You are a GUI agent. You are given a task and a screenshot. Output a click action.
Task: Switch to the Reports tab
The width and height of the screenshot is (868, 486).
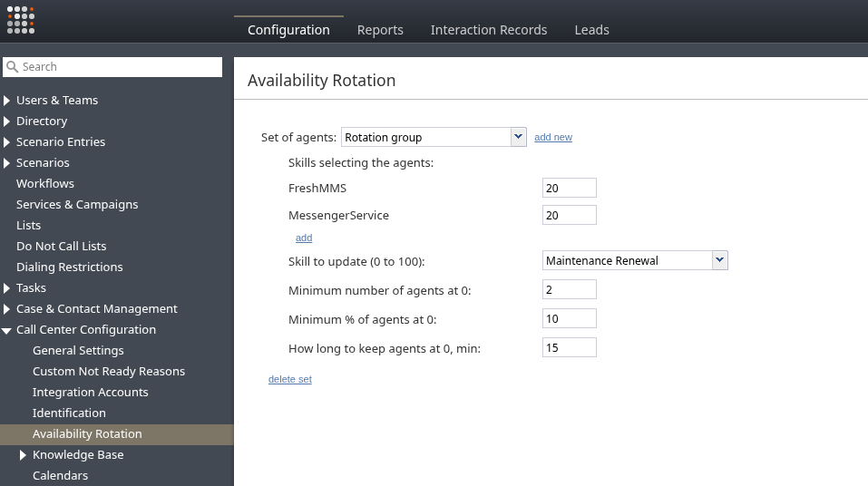coord(380,30)
